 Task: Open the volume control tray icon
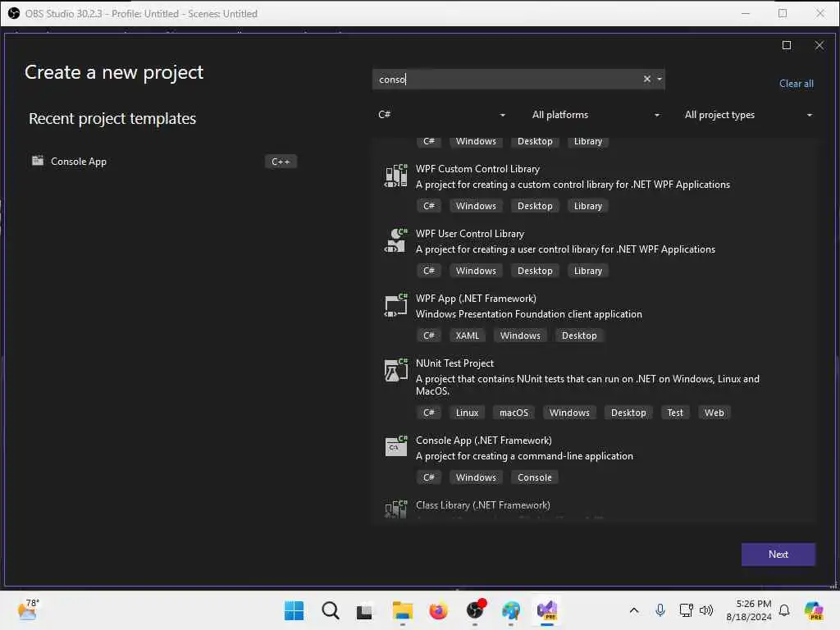point(706,610)
